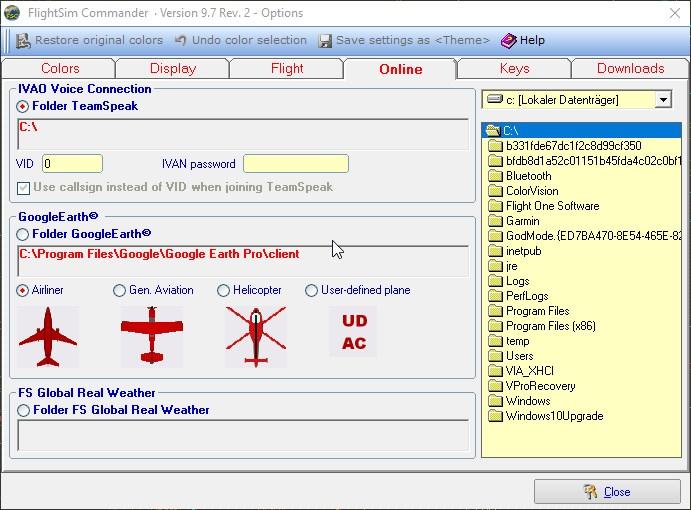Switch to the Colors tab
Screen dimensions: 691x510
tap(60, 69)
